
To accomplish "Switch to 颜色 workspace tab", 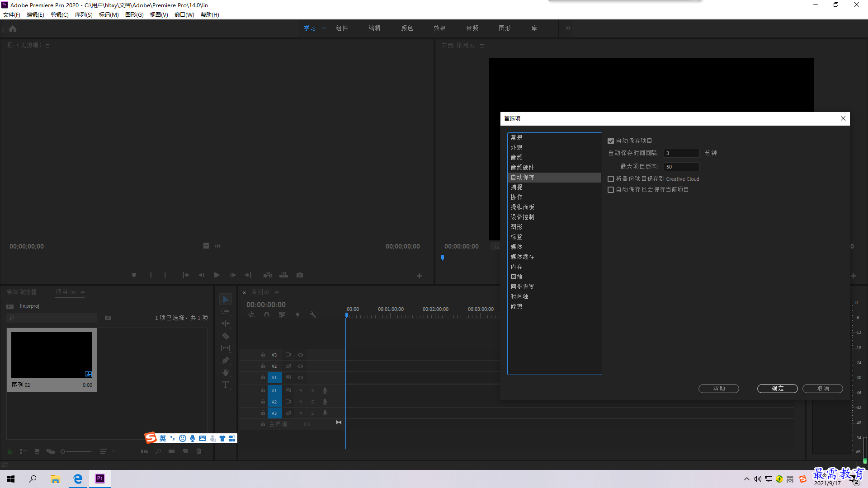I will (x=407, y=28).
